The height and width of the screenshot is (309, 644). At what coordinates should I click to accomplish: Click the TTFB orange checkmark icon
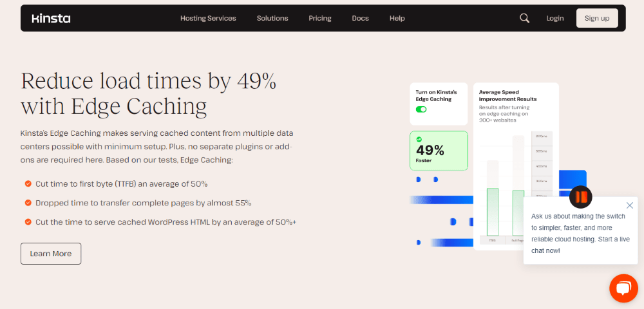point(28,184)
